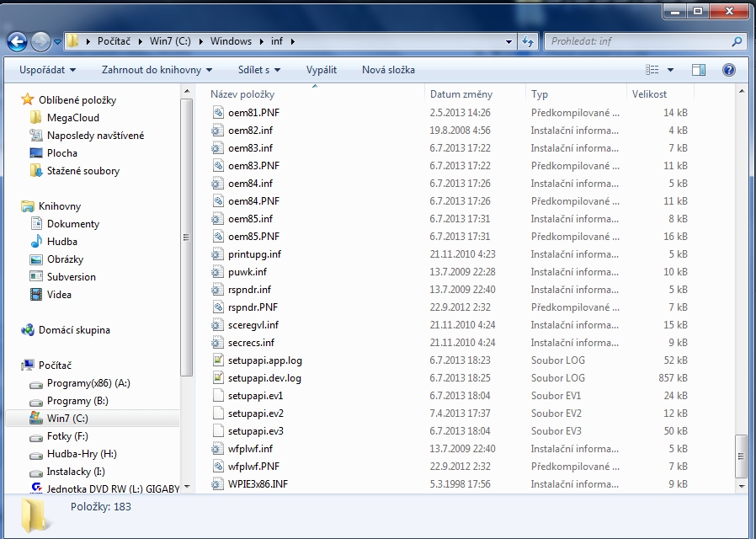This screenshot has width=756, height=539.
Task: Click the setupapi.app.log file icon
Action: point(218,360)
